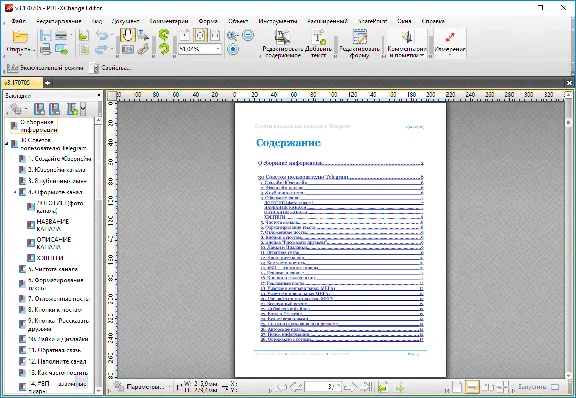Jump to last page with the status bar arrow
The image size is (576, 398).
[366, 387]
